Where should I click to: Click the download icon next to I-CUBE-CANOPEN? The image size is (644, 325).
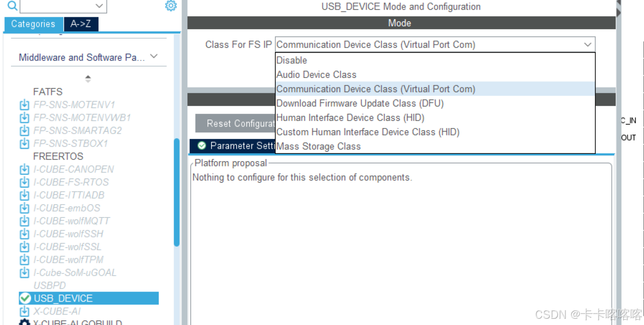point(24,169)
